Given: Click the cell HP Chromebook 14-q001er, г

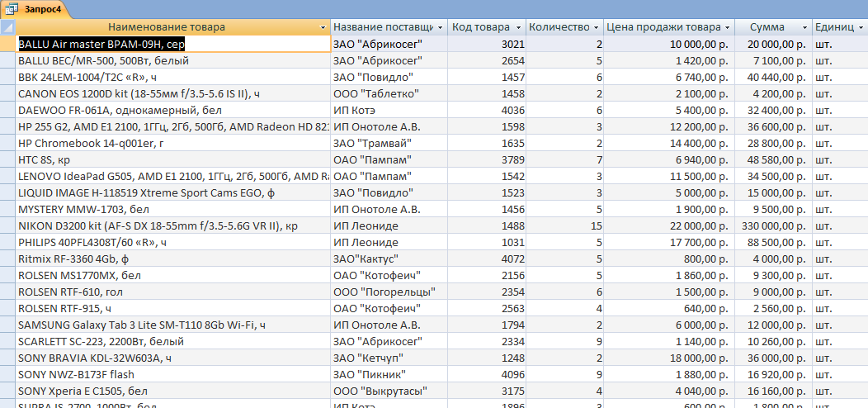Looking at the screenshot, I should (173, 144).
